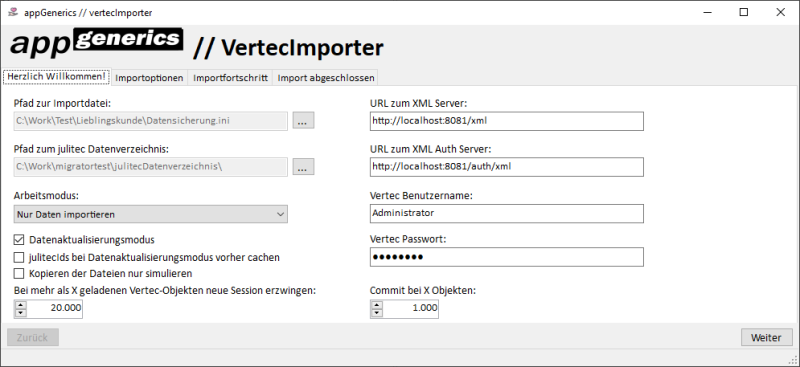
Task: Enable Kopieren der Dateien nur simulieren
Action: tap(19, 274)
